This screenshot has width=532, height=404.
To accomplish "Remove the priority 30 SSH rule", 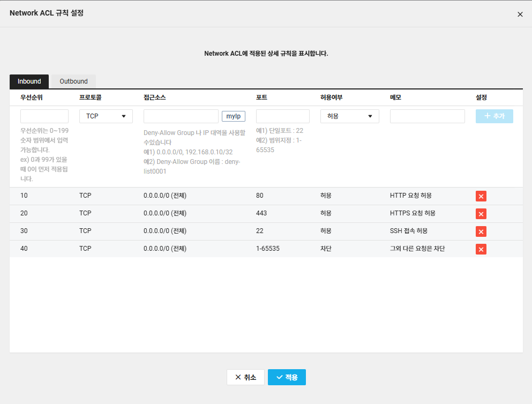I will click(481, 231).
